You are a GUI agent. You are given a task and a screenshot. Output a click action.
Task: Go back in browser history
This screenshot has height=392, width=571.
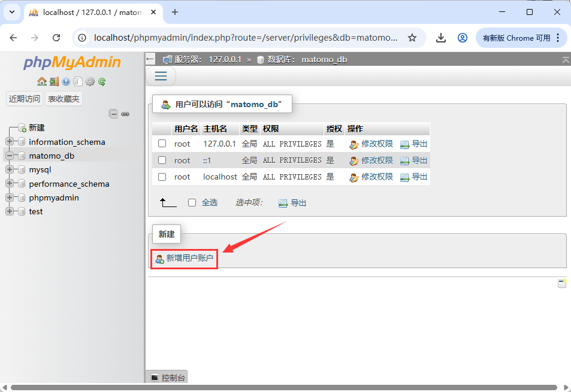[13, 38]
